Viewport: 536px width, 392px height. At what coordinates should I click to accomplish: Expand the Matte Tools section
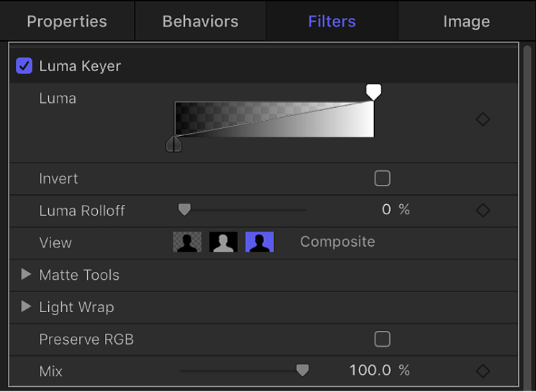(x=27, y=275)
